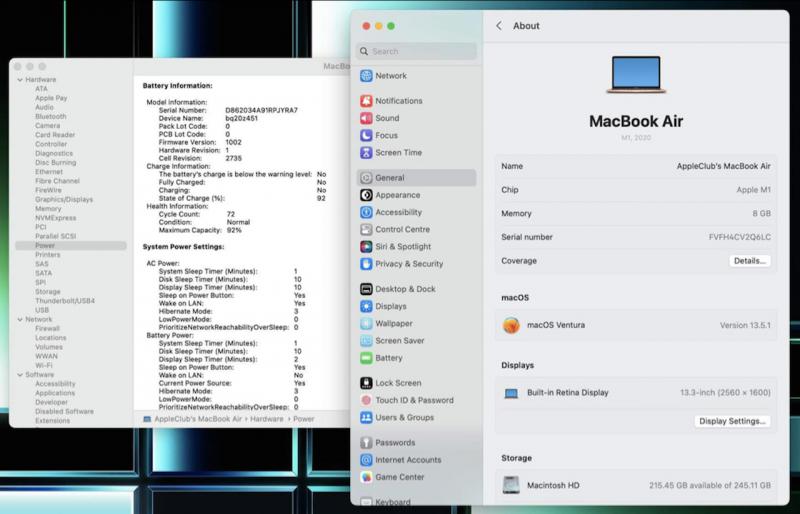800x514 pixels.
Task: Click the macOS Ventura logo icon
Action: [511, 325]
